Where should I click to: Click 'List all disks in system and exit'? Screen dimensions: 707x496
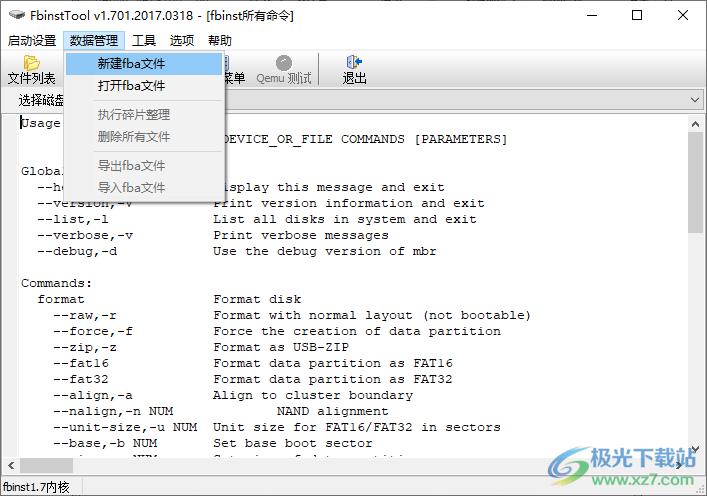coord(345,220)
